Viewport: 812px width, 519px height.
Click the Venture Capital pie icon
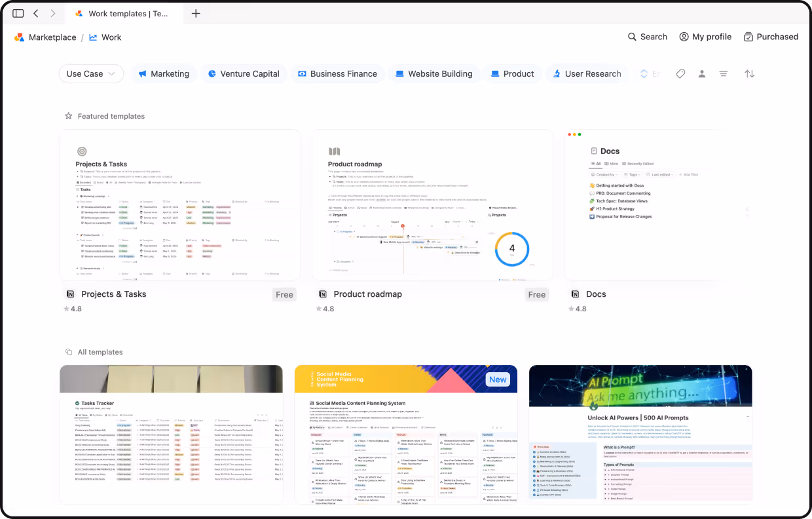tap(212, 74)
